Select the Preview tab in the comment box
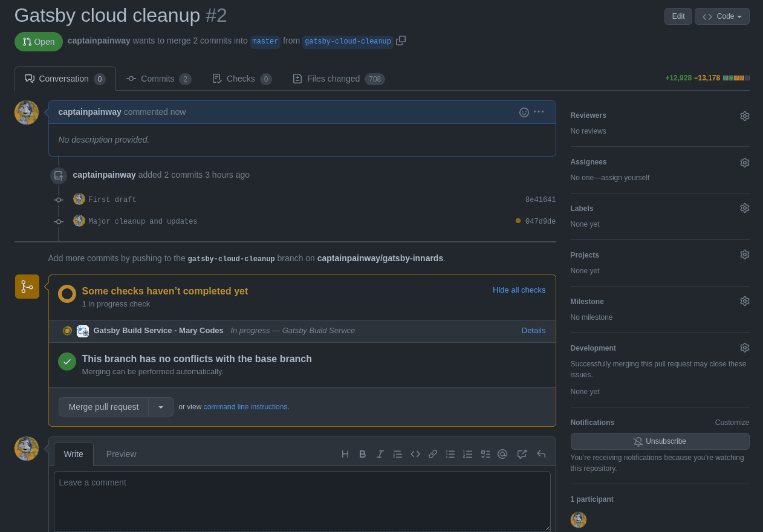Screen dimensions: 763x532 122,454
